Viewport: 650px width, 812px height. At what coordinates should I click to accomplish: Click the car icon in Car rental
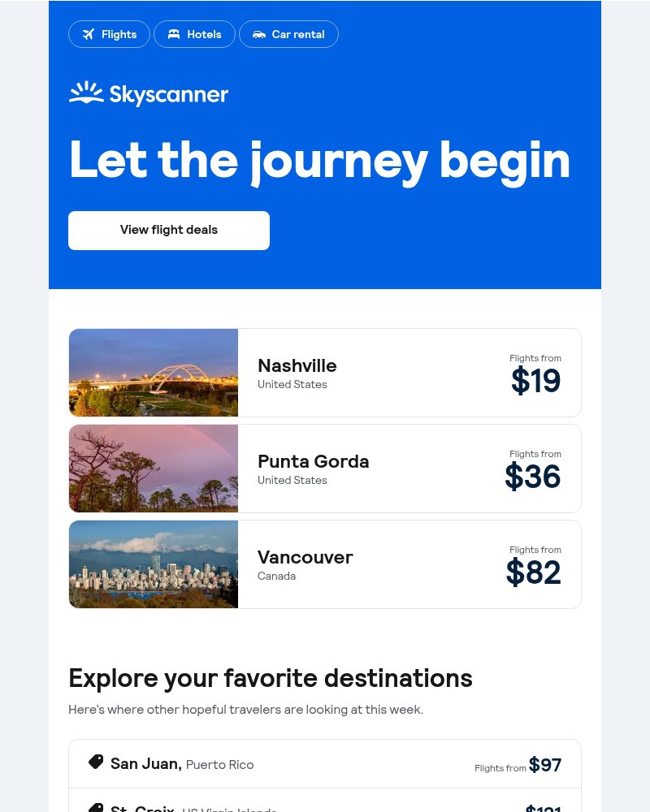coord(258,35)
